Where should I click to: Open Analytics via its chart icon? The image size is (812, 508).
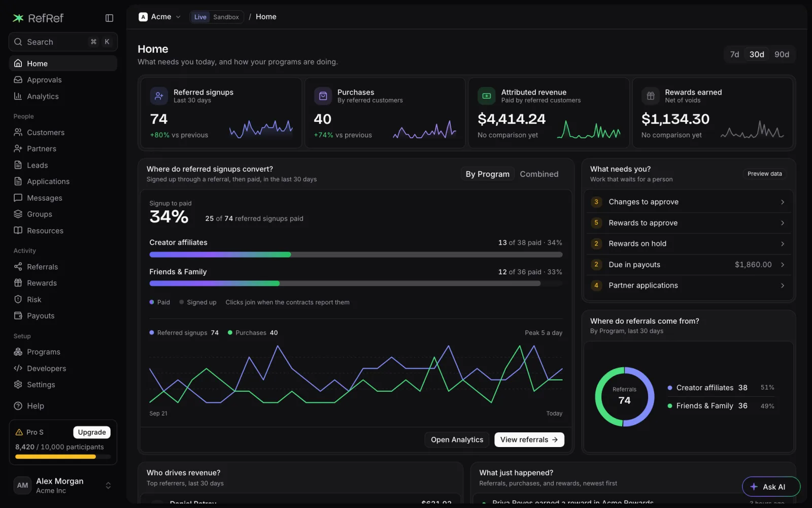click(x=18, y=96)
